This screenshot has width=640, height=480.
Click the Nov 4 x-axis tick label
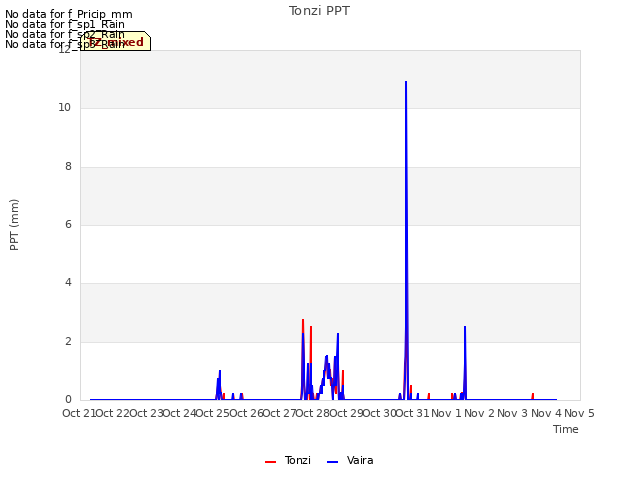[546, 413]
